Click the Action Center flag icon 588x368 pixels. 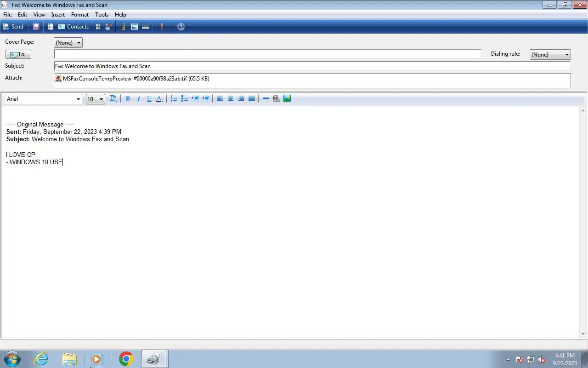coord(520,359)
